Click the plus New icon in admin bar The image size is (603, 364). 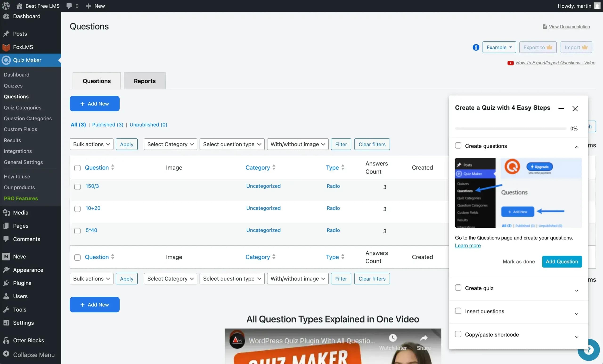point(88,6)
